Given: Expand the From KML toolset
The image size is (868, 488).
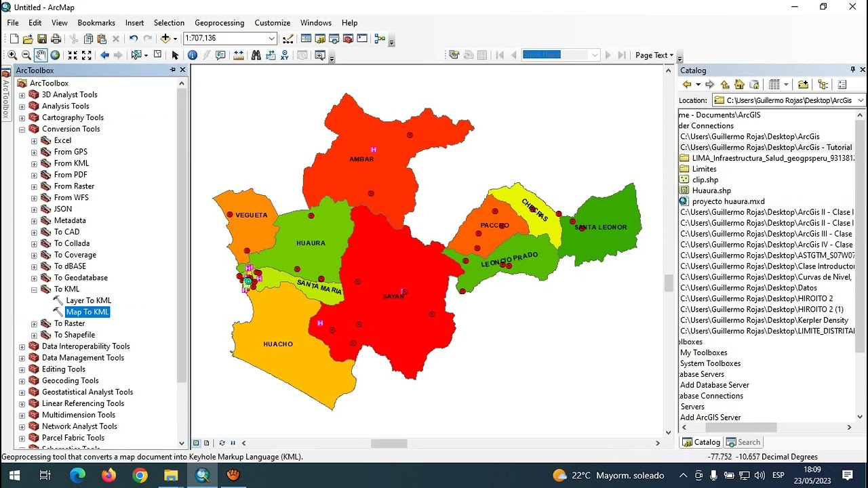Looking at the screenshot, I should click(x=34, y=163).
